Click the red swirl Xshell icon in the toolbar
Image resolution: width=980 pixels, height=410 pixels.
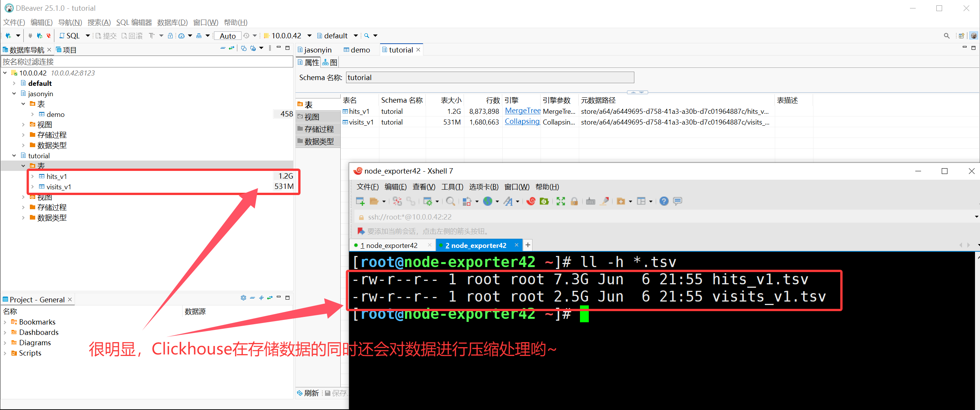531,201
